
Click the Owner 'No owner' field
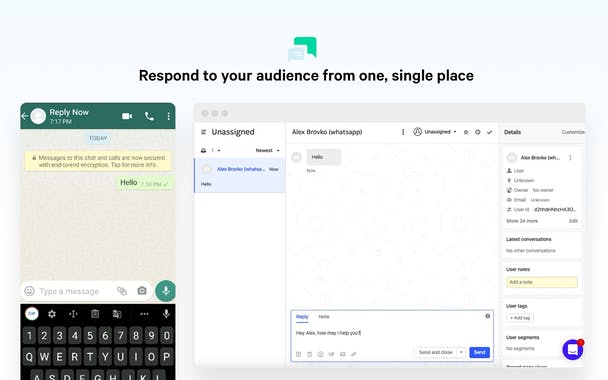[543, 190]
